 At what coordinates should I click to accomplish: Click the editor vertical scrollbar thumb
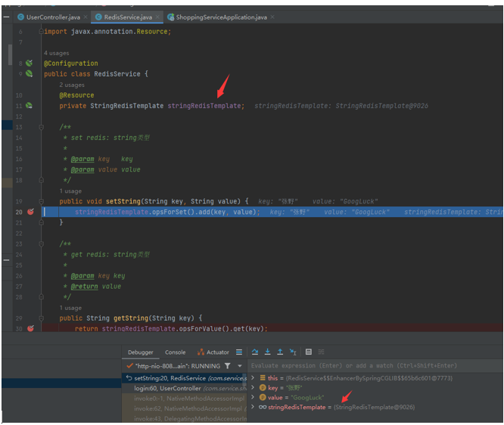tap(10, 54)
